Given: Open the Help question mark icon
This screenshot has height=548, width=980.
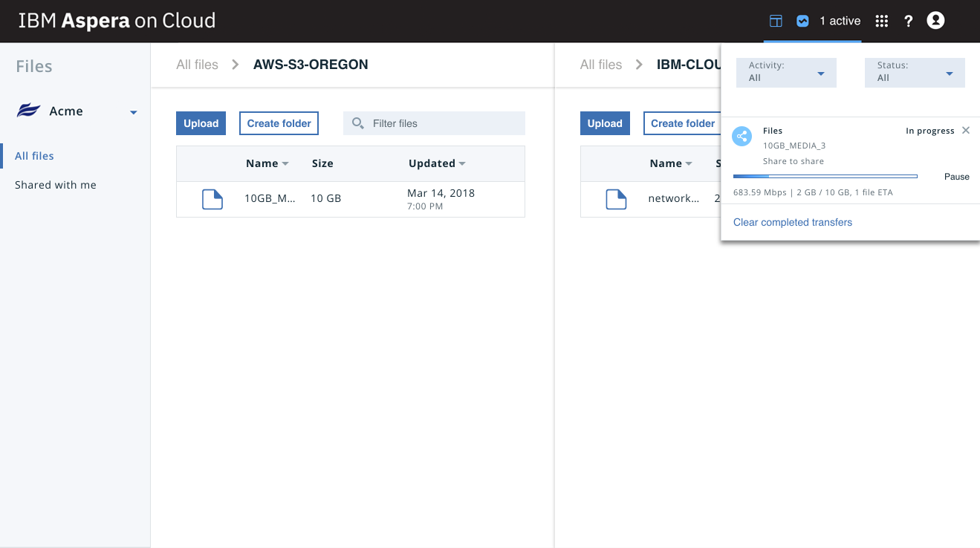Looking at the screenshot, I should coord(908,21).
